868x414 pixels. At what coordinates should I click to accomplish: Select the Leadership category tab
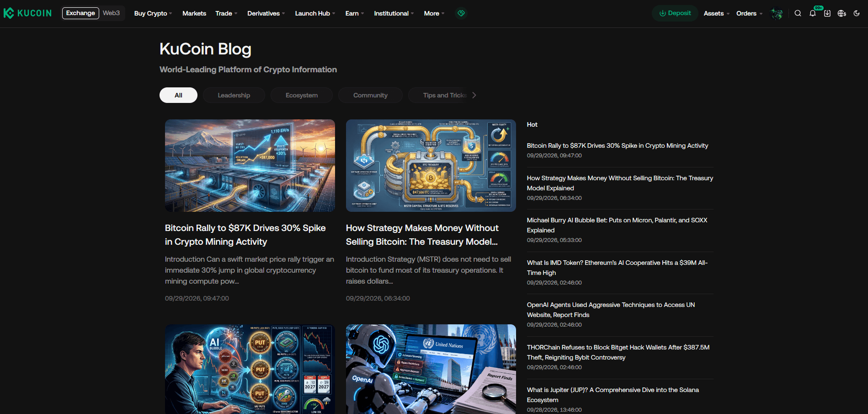(234, 95)
